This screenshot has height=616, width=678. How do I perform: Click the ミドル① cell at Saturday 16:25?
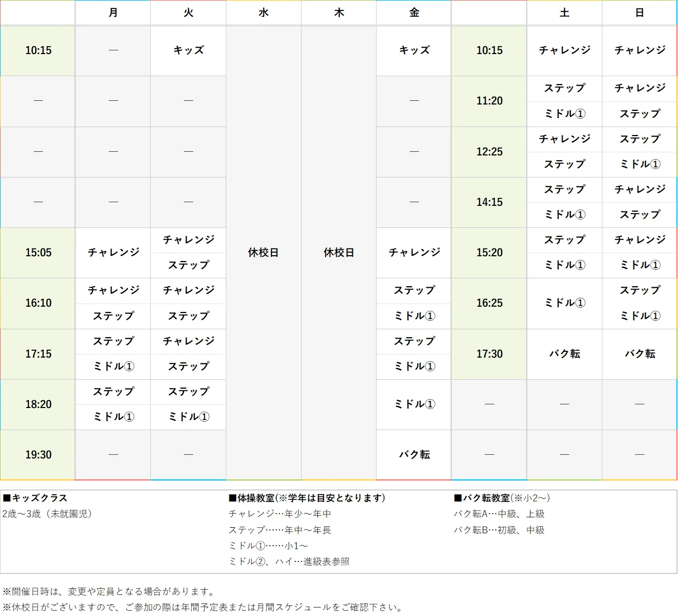click(x=564, y=303)
